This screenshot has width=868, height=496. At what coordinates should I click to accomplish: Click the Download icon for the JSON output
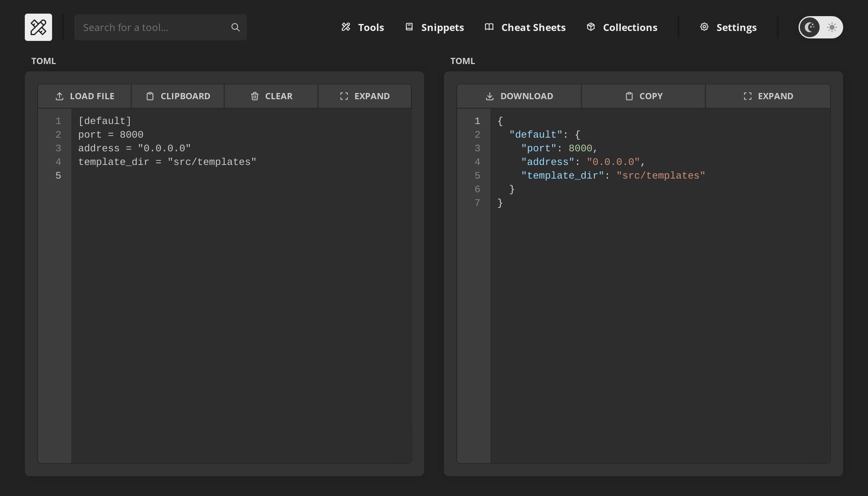click(490, 95)
